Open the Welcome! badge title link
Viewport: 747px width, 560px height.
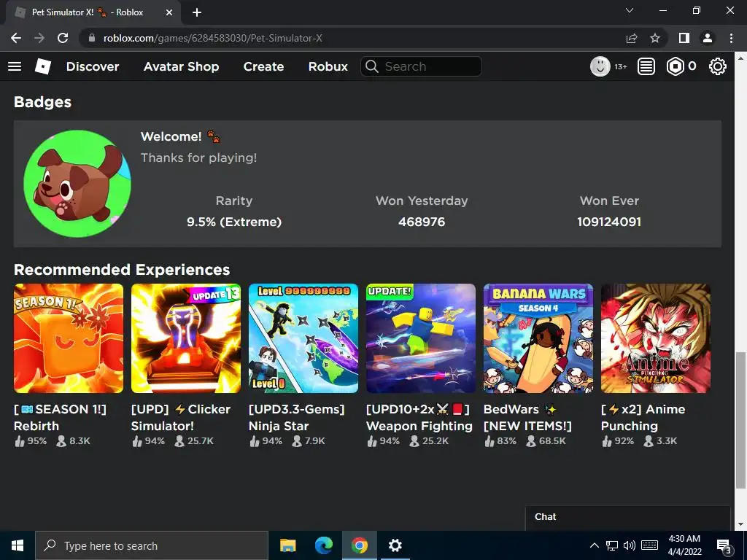pyautogui.click(x=180, y=136)
